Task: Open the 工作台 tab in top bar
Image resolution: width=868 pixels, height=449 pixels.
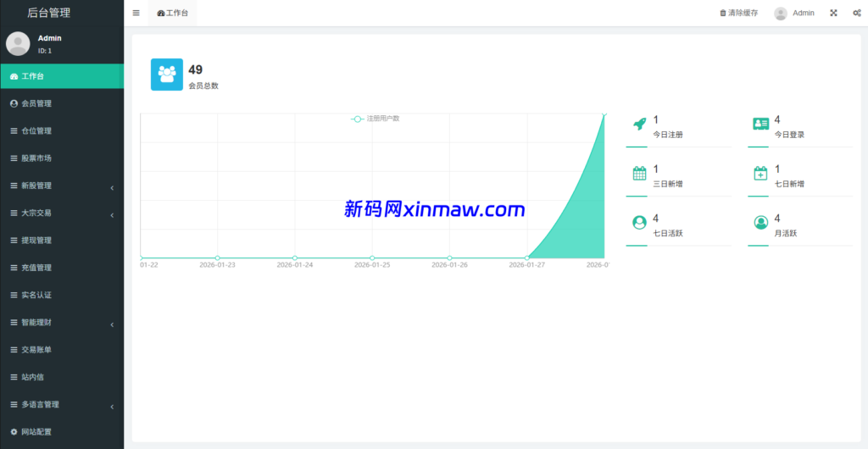Action: pos(172,14)
